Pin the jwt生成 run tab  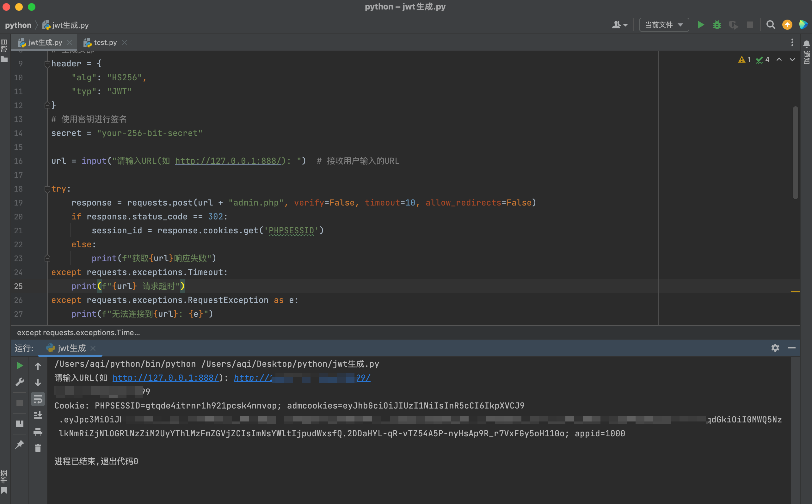[x=20, y=444]
